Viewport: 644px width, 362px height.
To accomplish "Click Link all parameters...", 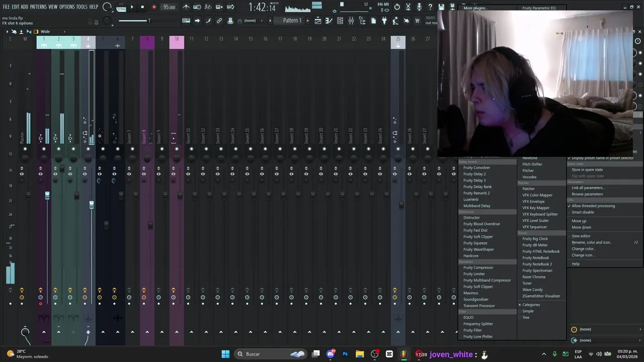I will tap(588, 188).
